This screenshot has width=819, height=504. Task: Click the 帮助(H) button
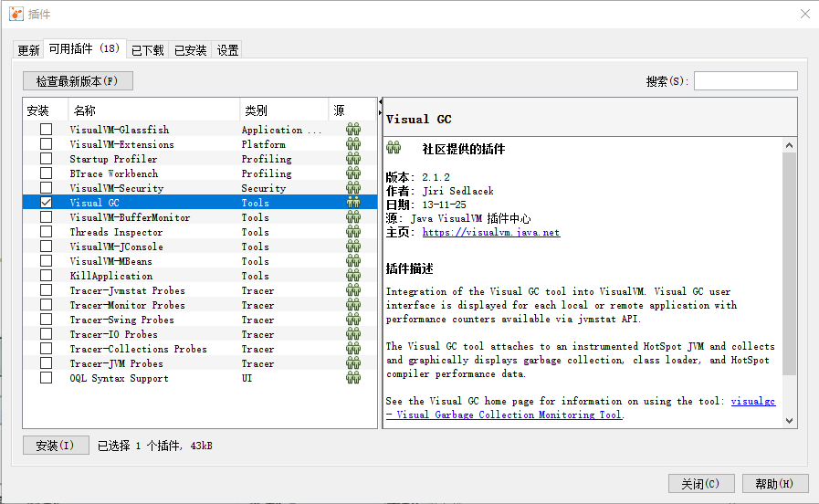click(x=775, y=484)
